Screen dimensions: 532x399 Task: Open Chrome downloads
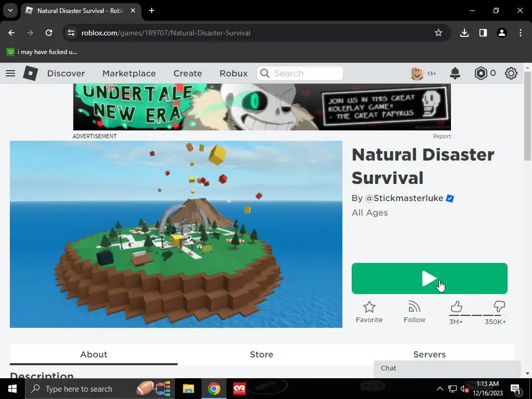[x=464, y=33]
